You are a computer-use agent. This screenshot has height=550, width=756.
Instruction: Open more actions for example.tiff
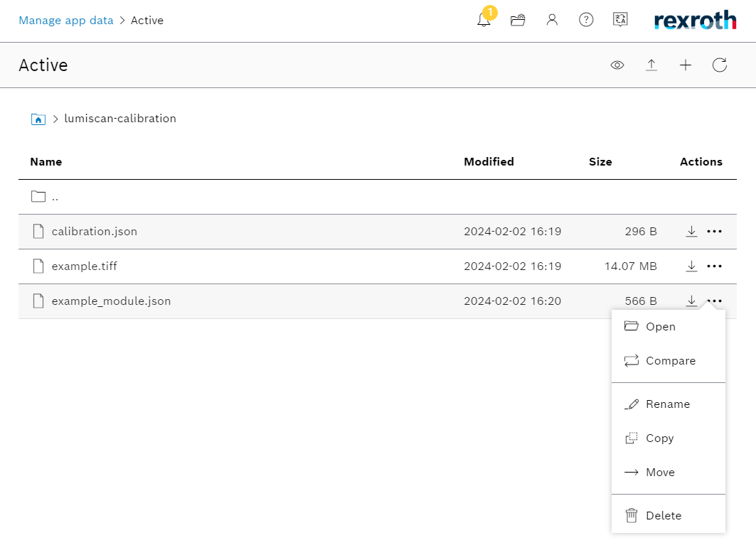714,266
